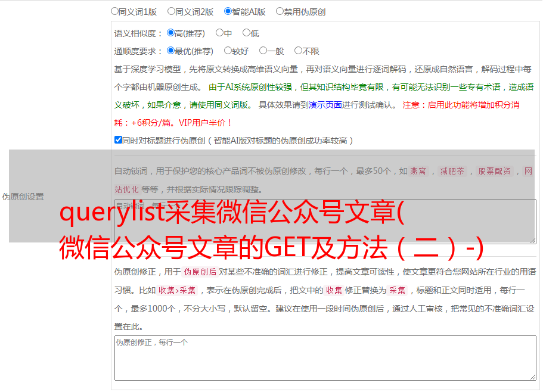Image resolution: width=543 pixels, height=392 pixels.
Task: Set 通顺度要求 to 不限
Action: (298, 51)
